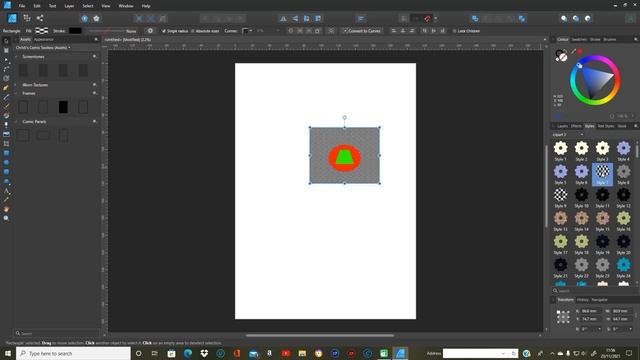
Task: Switch to the Appearance tab
Action: pos(44,40)
